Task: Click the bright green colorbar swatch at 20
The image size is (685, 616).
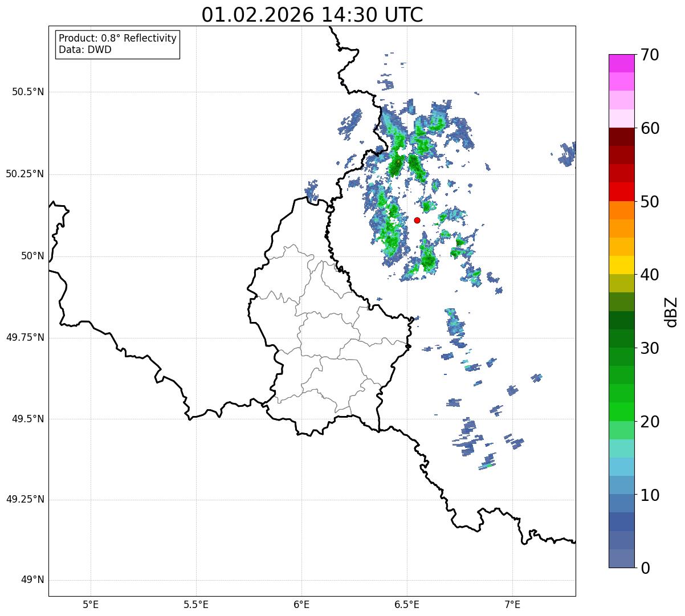Action: coord(622,412)
